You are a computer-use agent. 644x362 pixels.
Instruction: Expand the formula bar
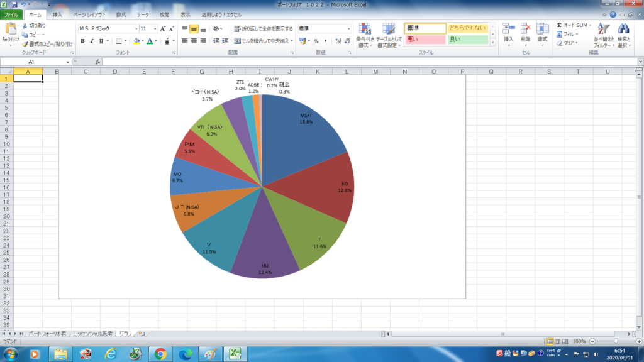coord(640,62)
